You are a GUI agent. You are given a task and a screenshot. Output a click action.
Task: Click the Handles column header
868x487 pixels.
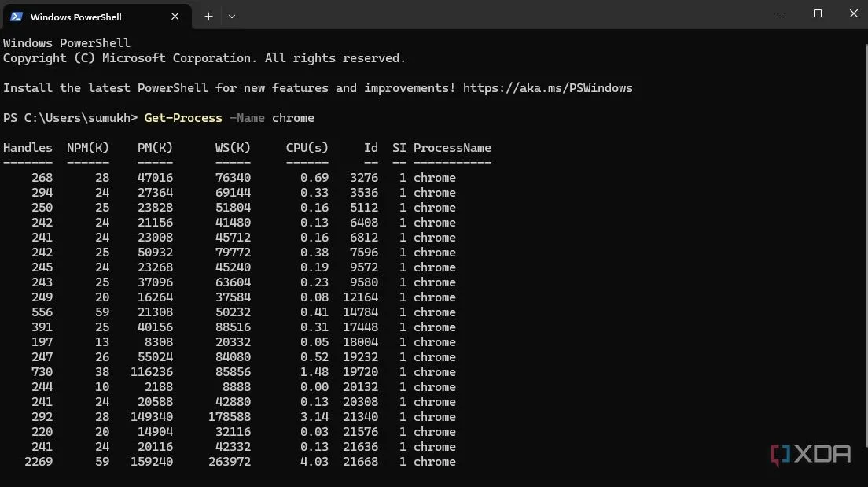(28, 148)
